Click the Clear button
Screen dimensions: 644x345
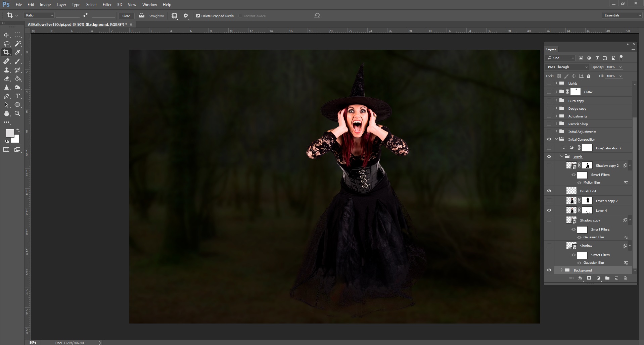tap(126, 16)
